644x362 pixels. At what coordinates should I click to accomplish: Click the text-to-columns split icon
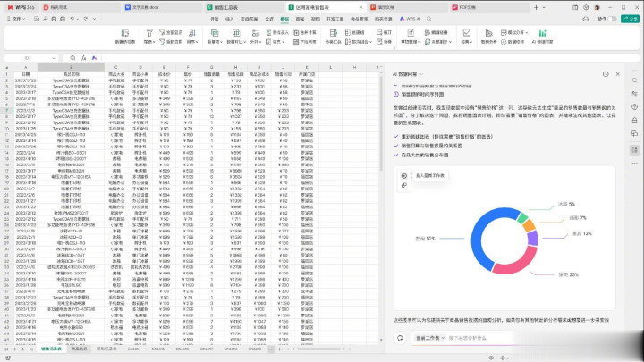(256, 33)
